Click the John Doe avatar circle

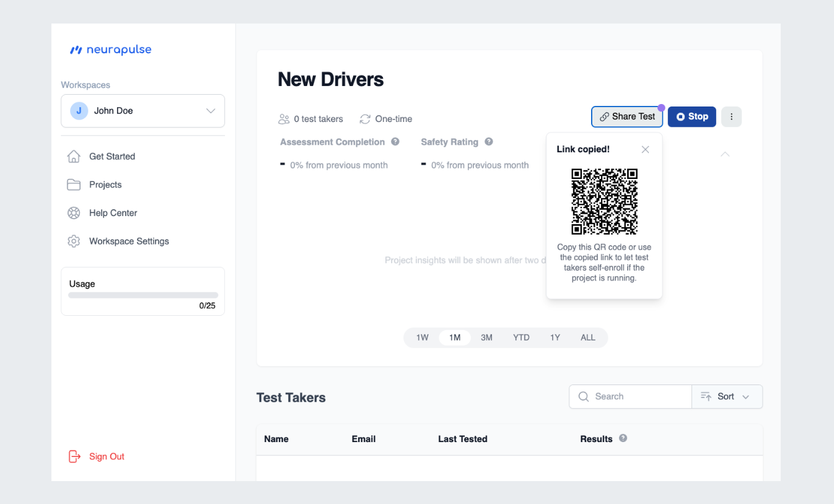click(79, 111)
